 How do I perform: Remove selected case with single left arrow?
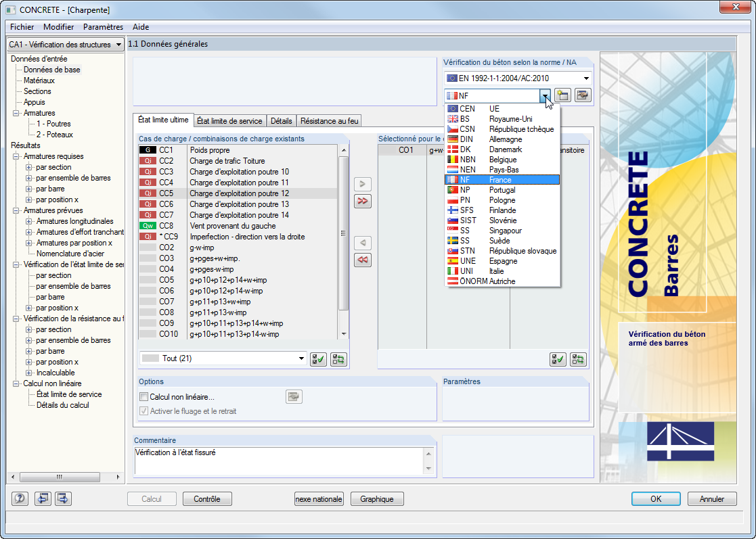(363, 243)
